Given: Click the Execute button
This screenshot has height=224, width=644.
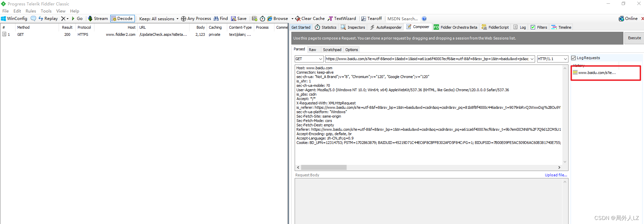Looking at the screenshot, I should [x=634, y=38].
